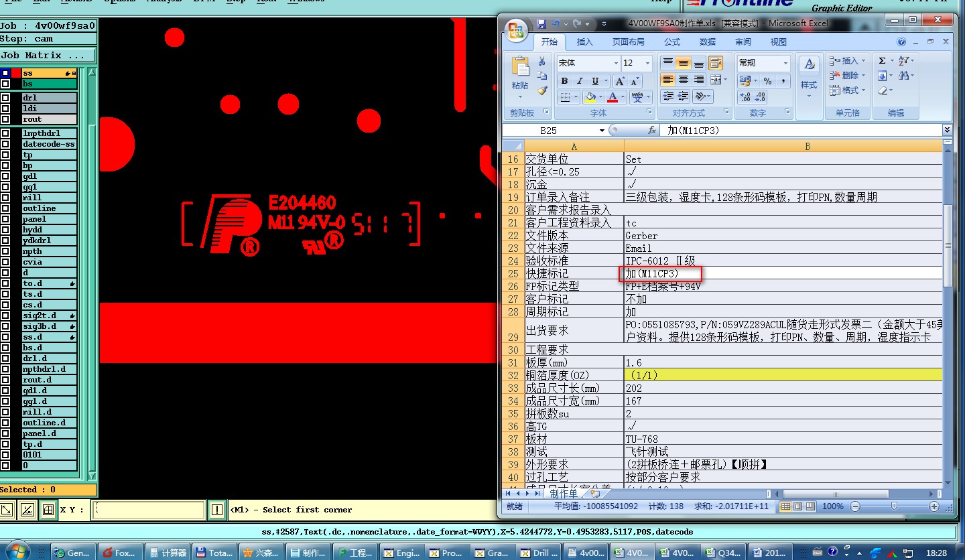
Task: Save the workbook via quick access toolbar
Action: (x=541, y=23)
